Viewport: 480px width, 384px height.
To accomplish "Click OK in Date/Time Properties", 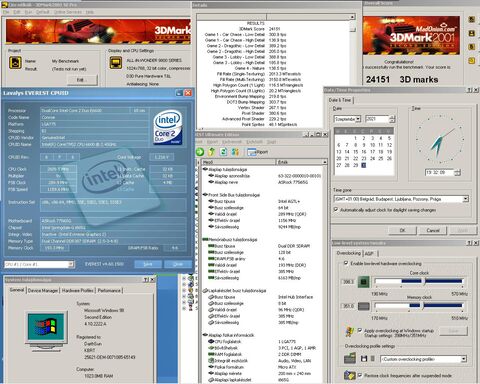I will 402,230.
